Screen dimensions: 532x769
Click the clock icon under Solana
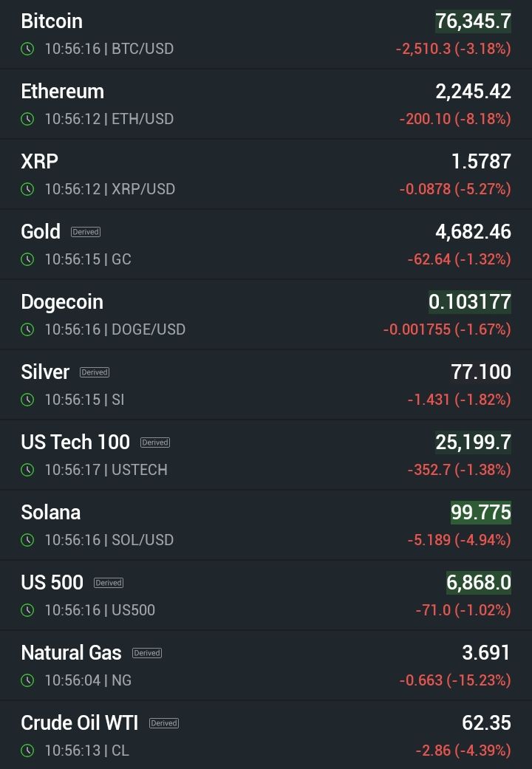pos(27,540)
